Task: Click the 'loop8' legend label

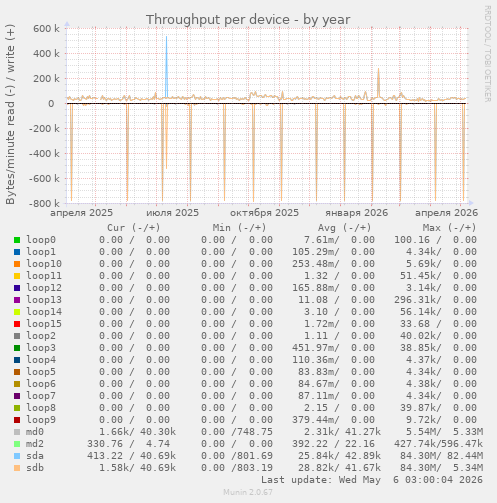Action: [41, 408]
